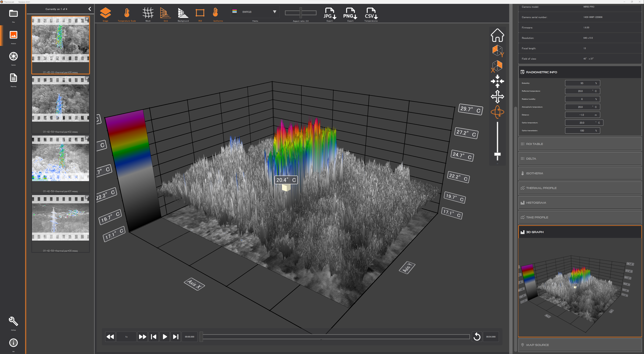Click the home view reset icon

pyautogui.click(x=497, y=35)
